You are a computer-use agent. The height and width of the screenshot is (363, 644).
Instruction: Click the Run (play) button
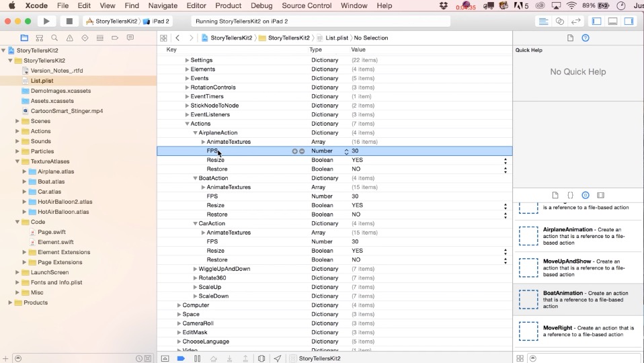(x=46, y=22)
